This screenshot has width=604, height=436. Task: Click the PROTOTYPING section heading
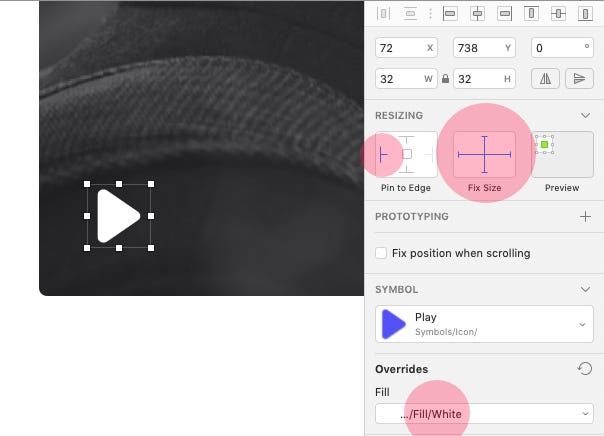[412, 216]
